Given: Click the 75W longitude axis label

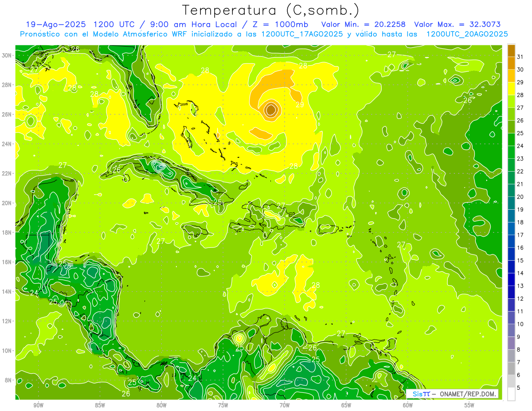Looking at the screenshot, I should click(223, 405).
